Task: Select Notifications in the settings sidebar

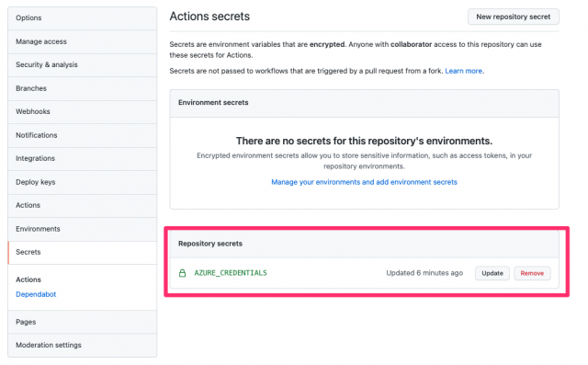Action: 82,135
